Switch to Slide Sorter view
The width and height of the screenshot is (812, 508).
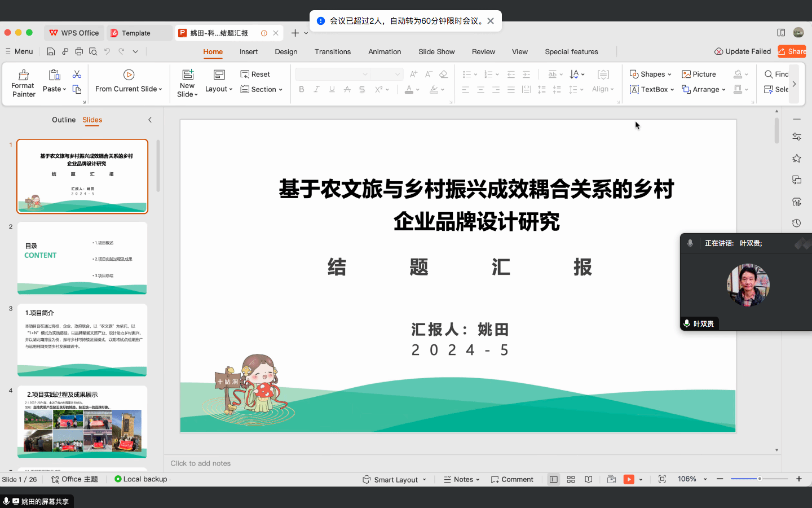click(571, 479)
